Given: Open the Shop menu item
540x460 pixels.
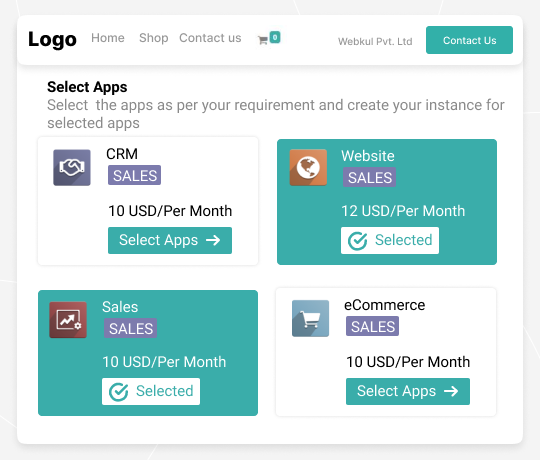Looking at the screenshot, I should click(x=154, y=38).
